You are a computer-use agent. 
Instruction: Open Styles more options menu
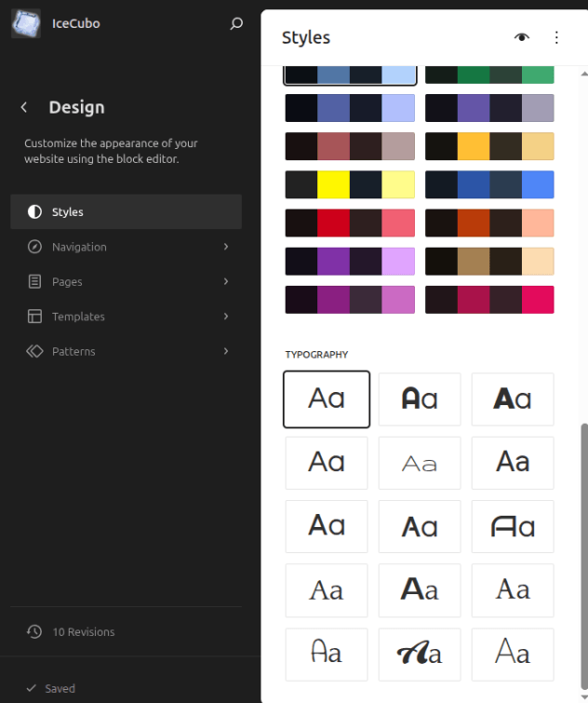coord(556,37)
